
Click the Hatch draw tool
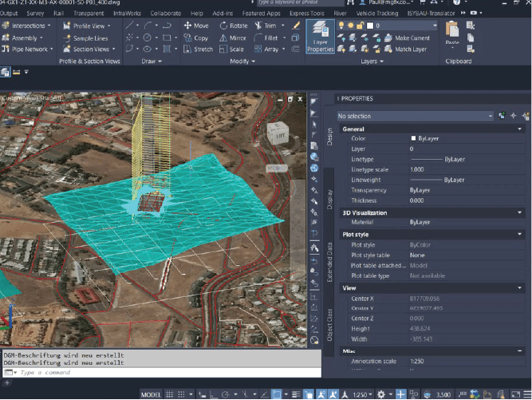click(x=167, y=50)
